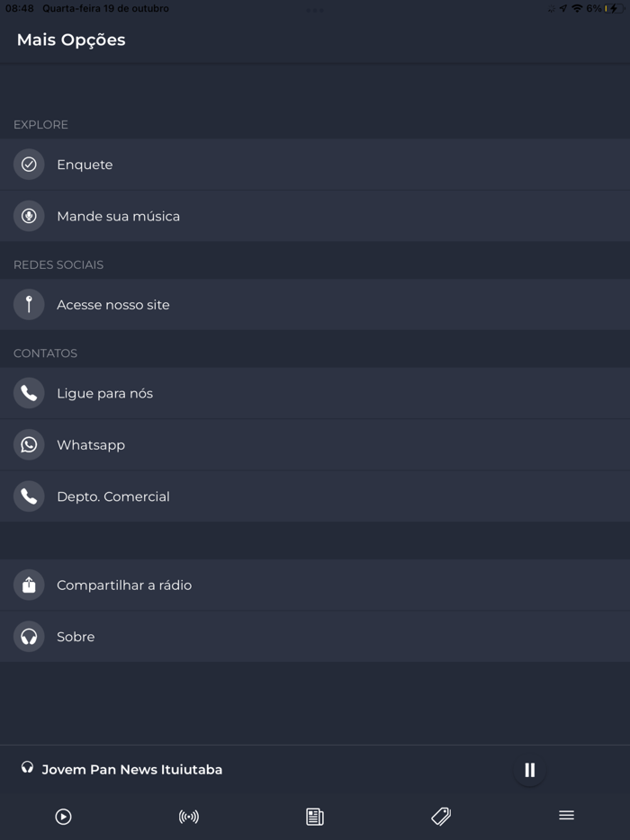Switch to the live broadcast signal tab

(189, 817)
